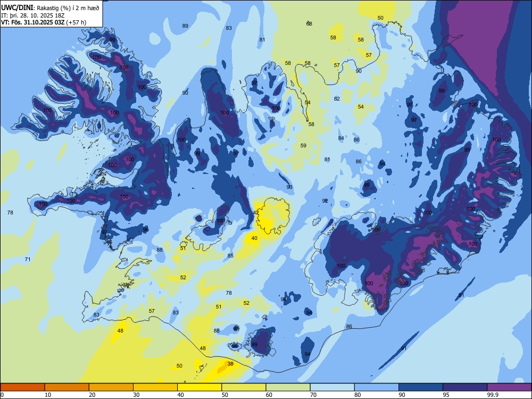Select the 30–40 amber legend swatch
This screenshot has width=532, height=399.
155,387
